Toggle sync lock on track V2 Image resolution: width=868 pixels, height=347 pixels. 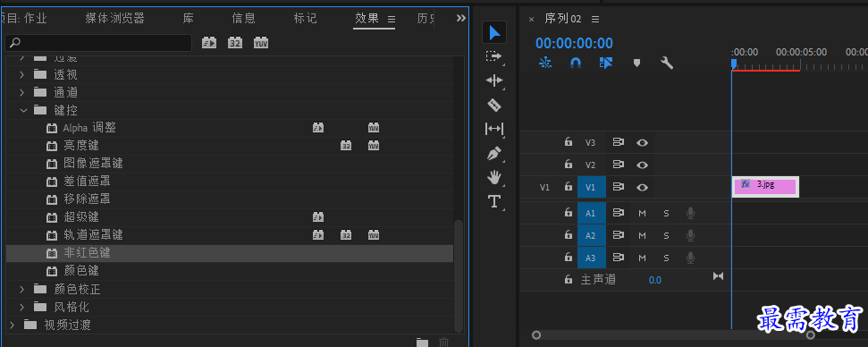619,165
